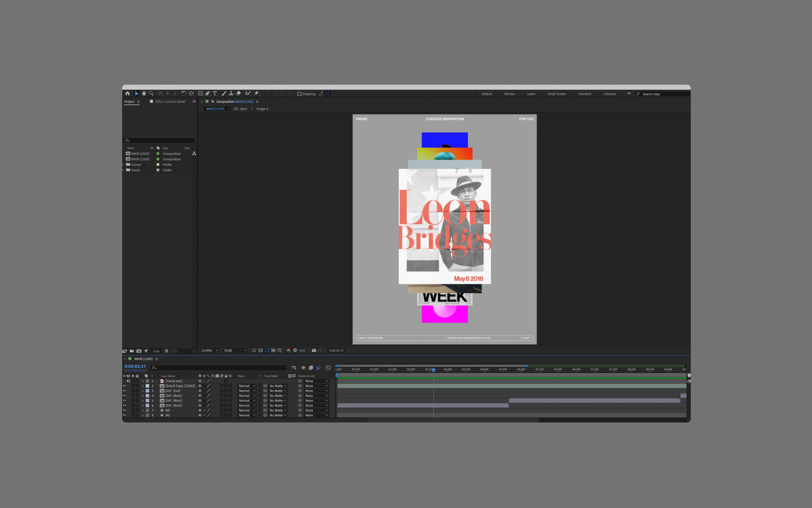
Task: Open Track Matte dropdown for Small Copy layer
Action: (278, 386)
